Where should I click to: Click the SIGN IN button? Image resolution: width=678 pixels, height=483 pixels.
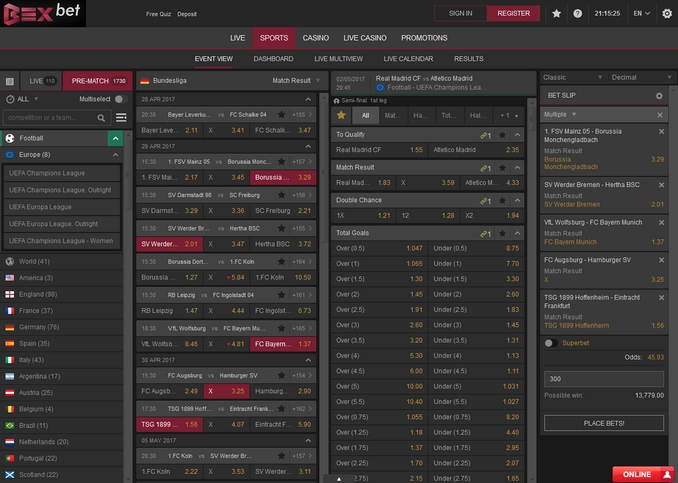(461, 13)
